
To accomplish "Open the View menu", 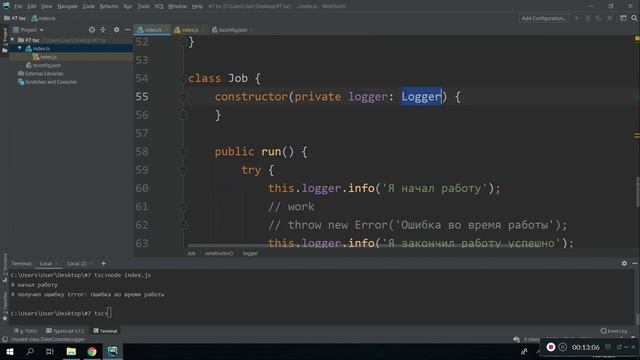I will point(46,6).
